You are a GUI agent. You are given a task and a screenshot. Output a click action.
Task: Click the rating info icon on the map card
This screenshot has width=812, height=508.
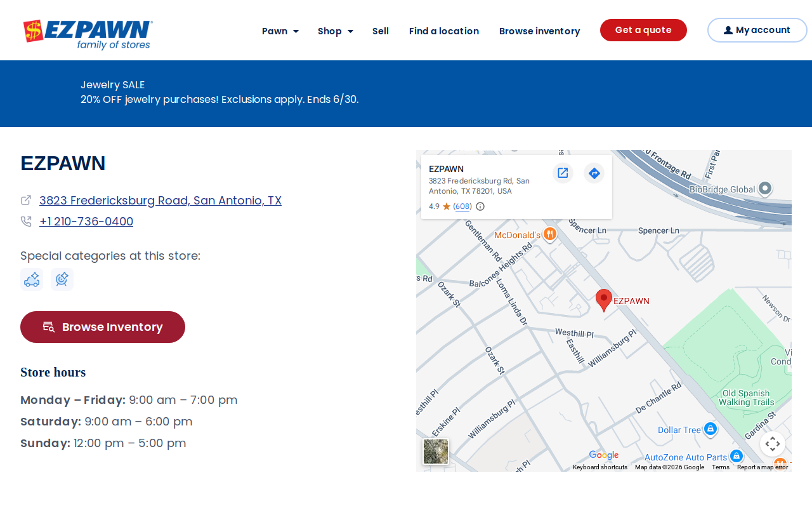480,206
